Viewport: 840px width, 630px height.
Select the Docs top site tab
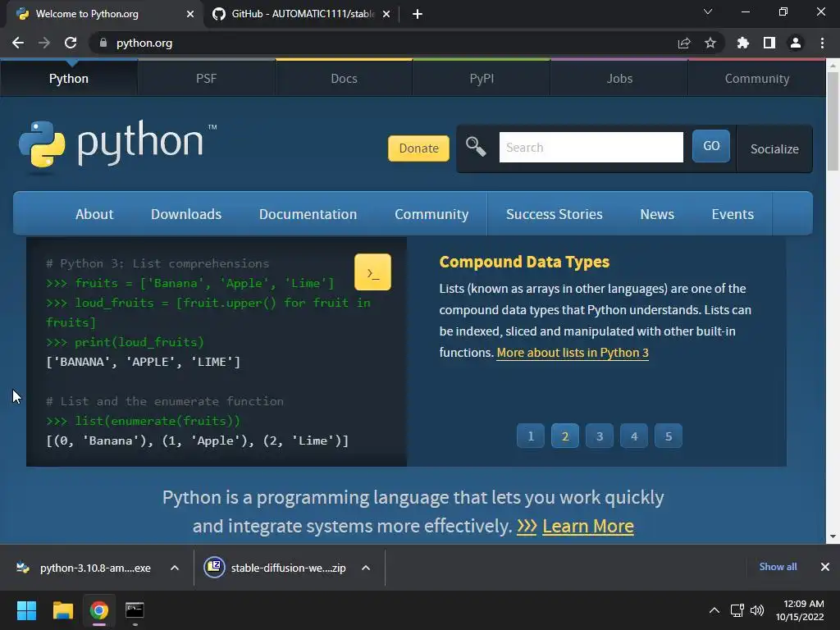pos(344,79)
